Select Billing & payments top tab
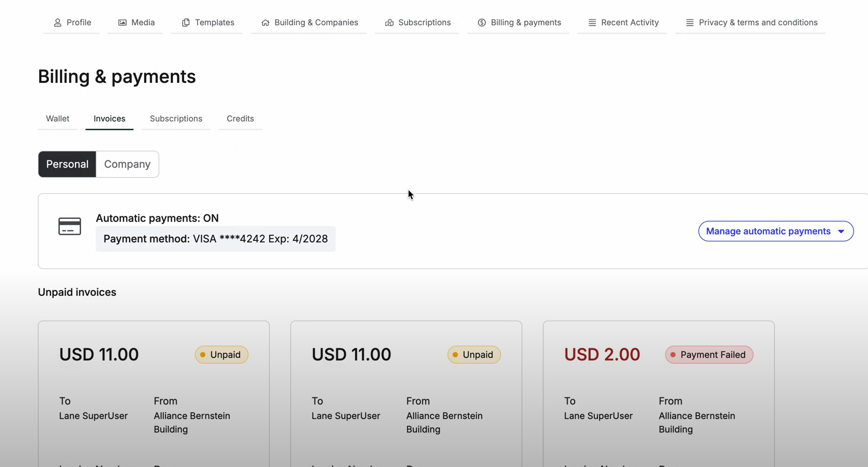The height and width of the screenshot is (467, 868). [x=519, y=22]
